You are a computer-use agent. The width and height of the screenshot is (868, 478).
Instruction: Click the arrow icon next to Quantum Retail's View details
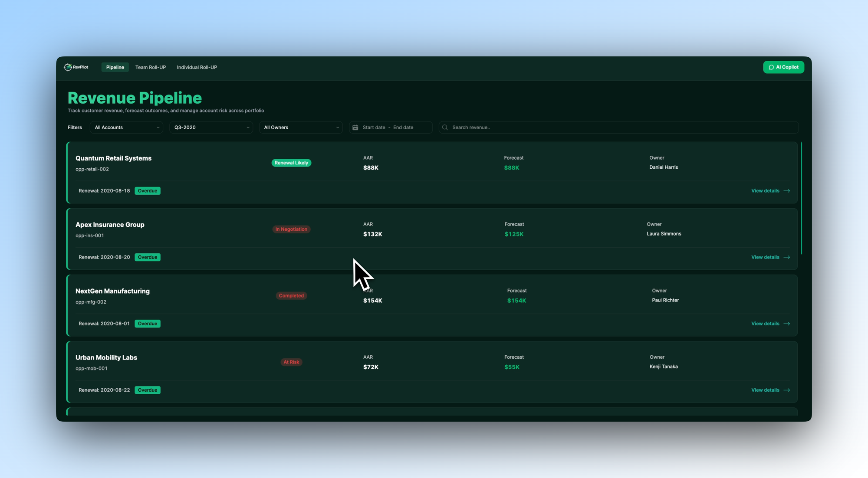pyautogui.click(x=786, y=190)
